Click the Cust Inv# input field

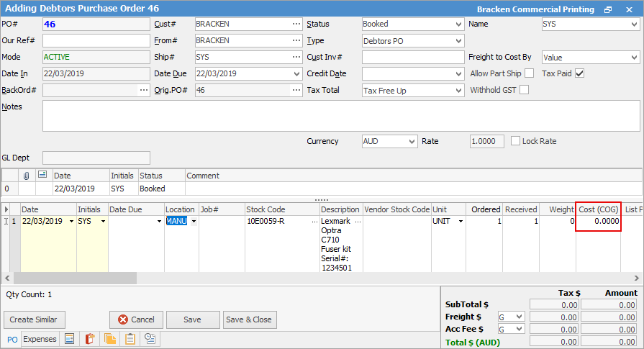(413, 58)
